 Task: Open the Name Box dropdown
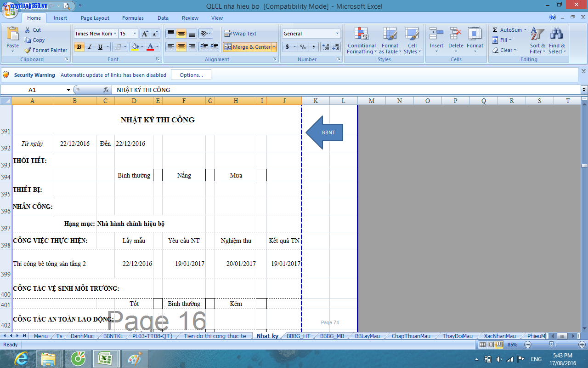pos(69,90)
